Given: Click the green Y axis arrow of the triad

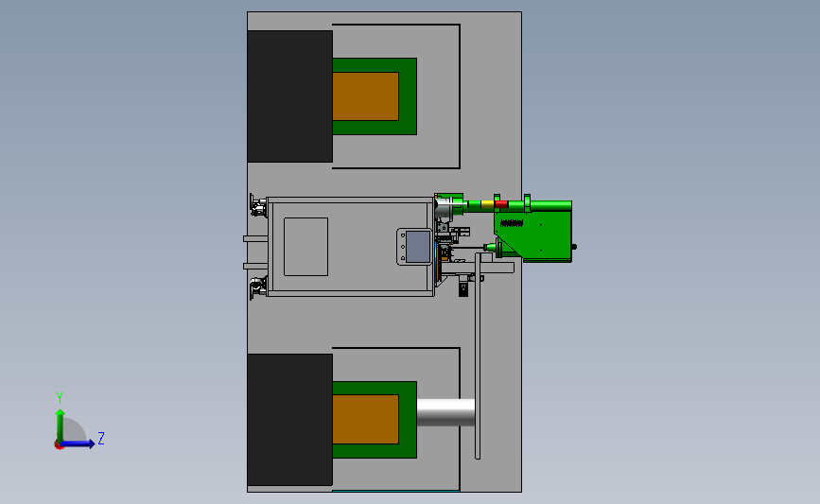Looking at the screenshot, I should 61,425.
